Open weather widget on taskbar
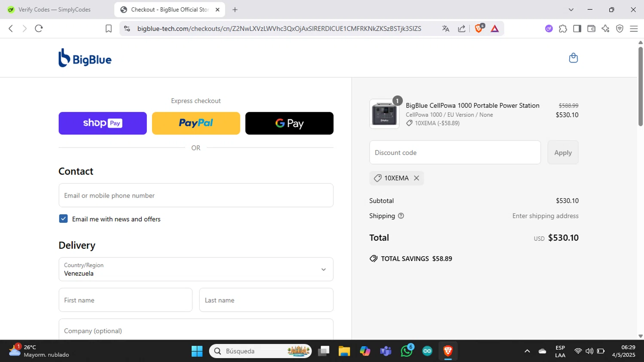The height and width of the screenshot is (362, 644). [x=39, y=351]
